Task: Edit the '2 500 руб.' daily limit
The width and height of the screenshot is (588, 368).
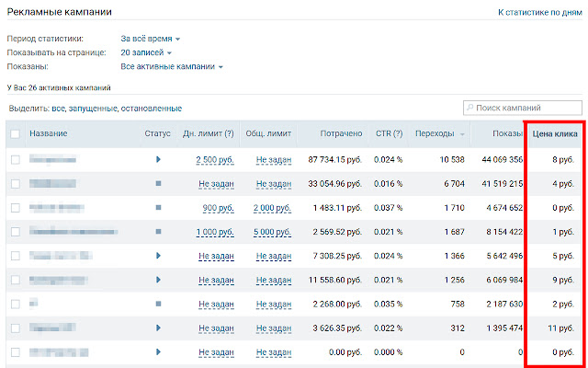Action: [215, 160]
